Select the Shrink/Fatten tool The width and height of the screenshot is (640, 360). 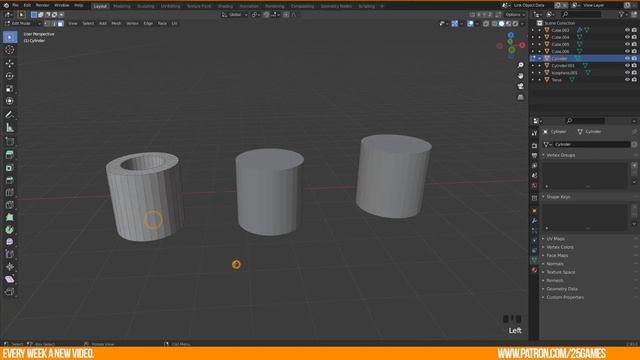pos(10,267)
